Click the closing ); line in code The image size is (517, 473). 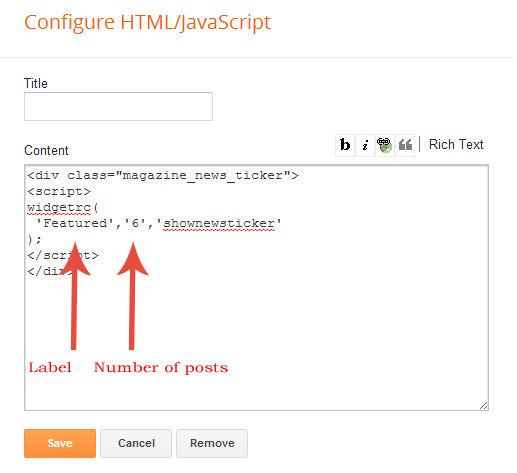34,239
